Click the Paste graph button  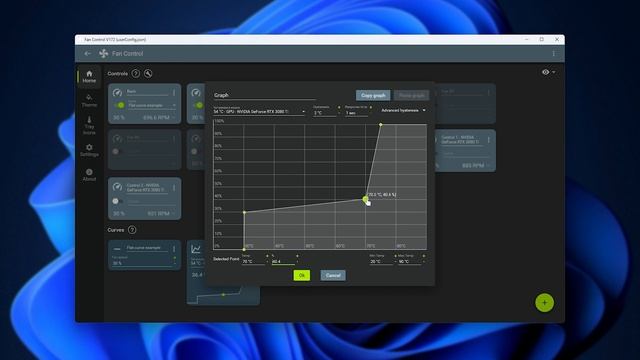[x=411, y=95]
